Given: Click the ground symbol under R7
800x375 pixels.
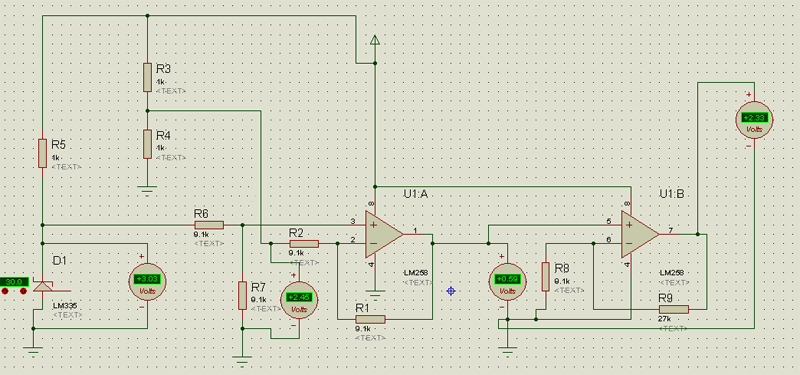Looking at the screenshot, I should [242, 359].
